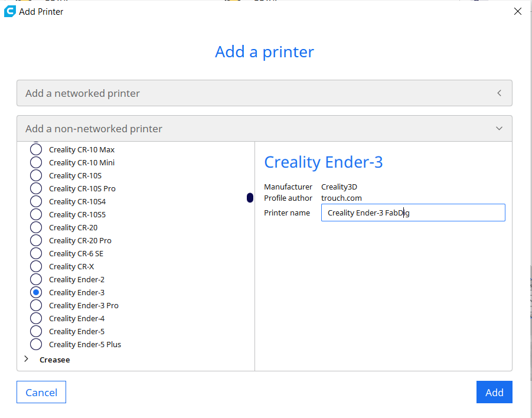Collapse the Add a non-networked printer section

pyautogui.click(x=265, y=129)
